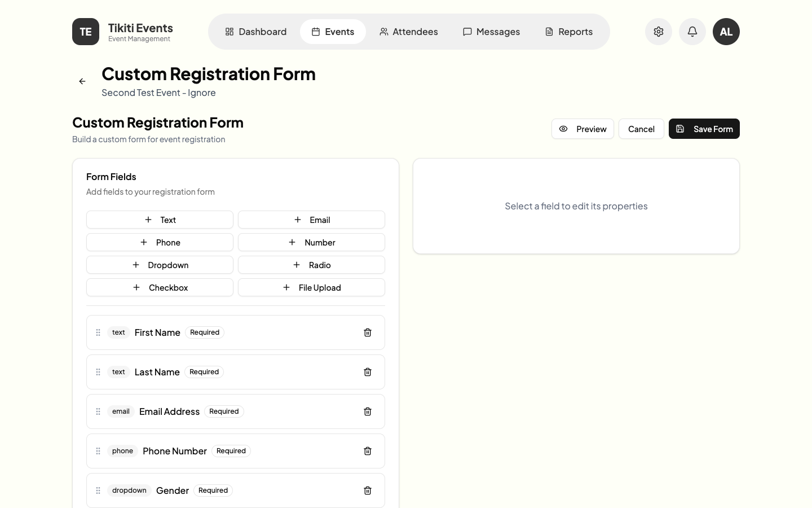
Task: Delete the Last Name field
Action: click(368, 372)
